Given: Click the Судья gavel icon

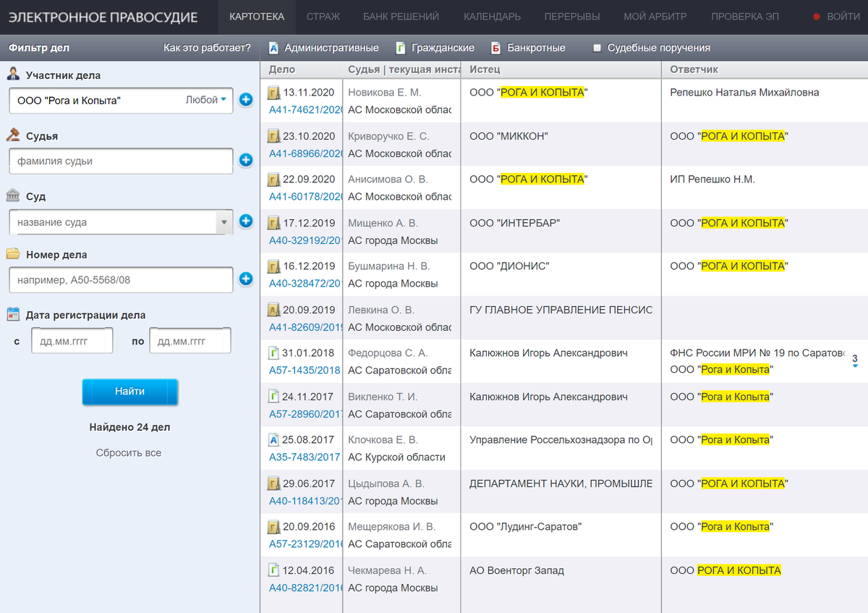Looking at the screenshot, I should [13, 135].
